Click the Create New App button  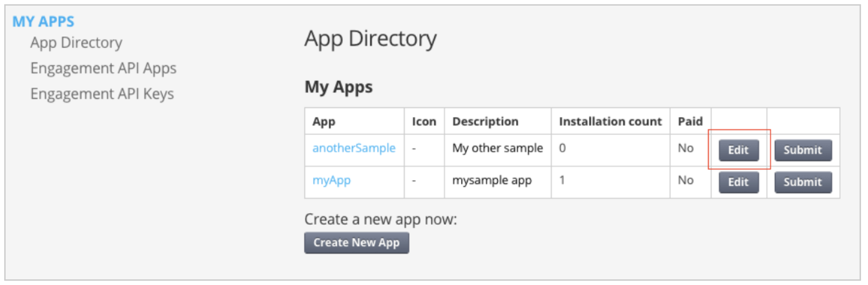[x=356, y=243]
